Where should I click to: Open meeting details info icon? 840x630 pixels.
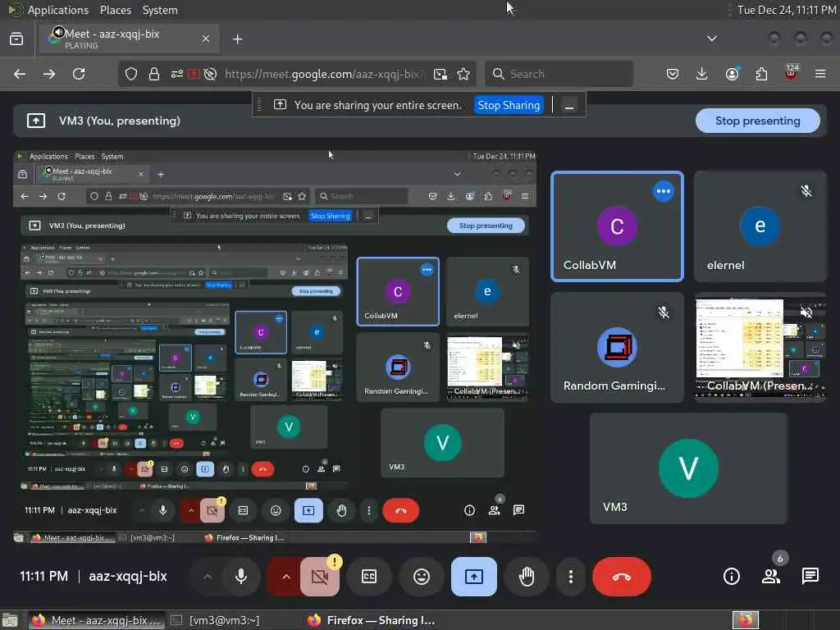731,577
